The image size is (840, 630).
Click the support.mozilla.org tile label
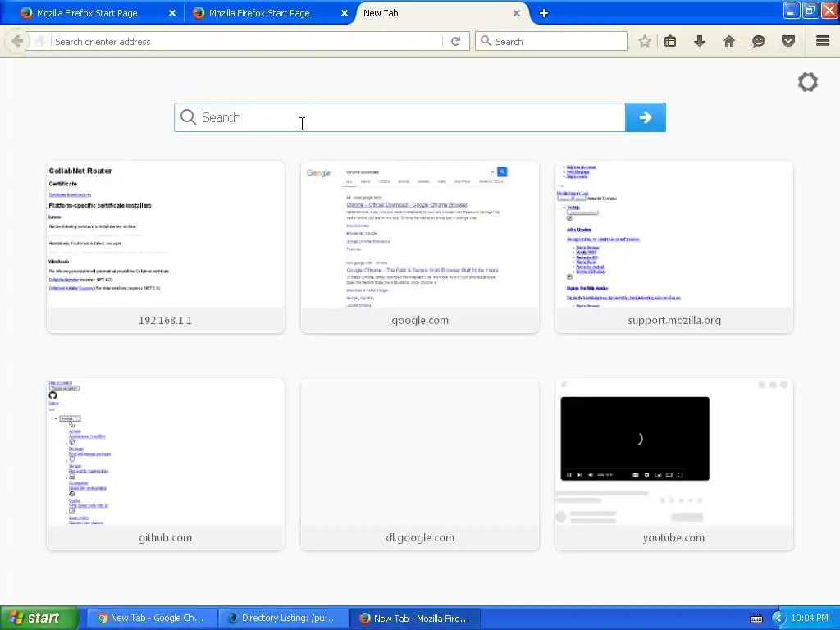(674, 321)
